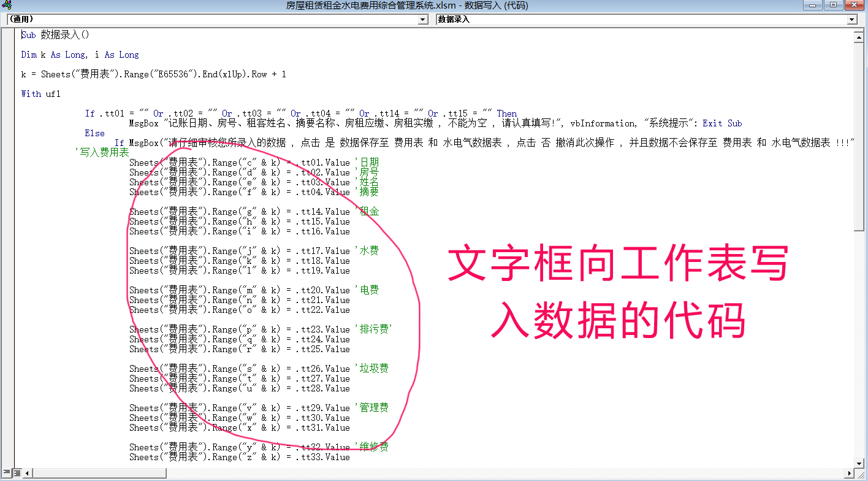The image size is (868, 481).
Task: Click the Range("z" & k) = .tt33.Value line
Action: tap(240, 457)
